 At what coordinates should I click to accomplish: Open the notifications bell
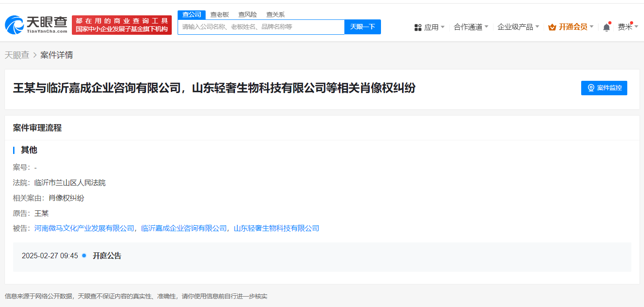pos(606,27)
